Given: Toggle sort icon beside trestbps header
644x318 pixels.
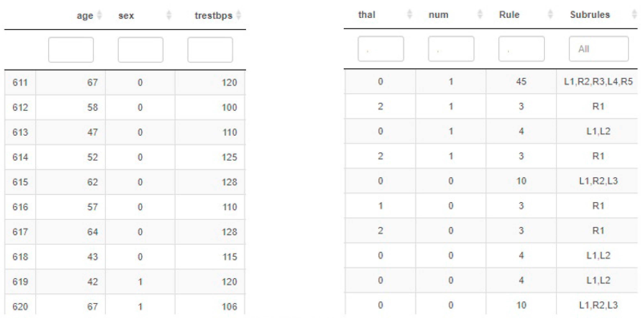Looking at the screenshot, I should coord(239,15).
